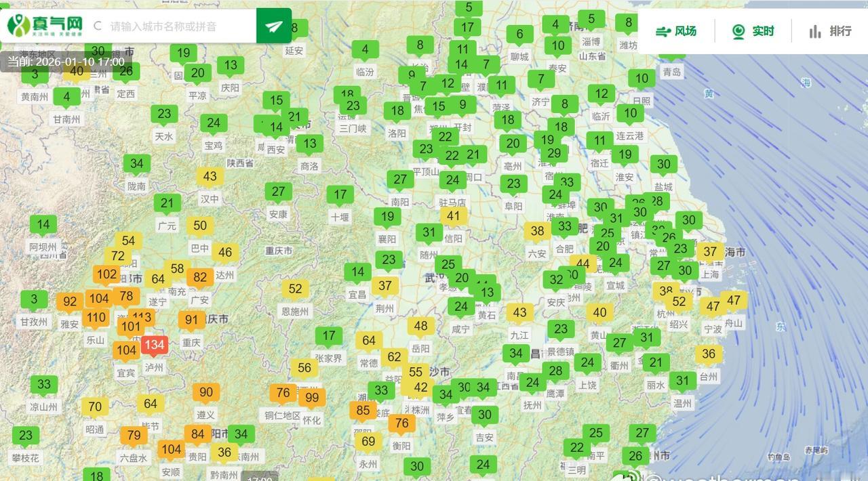
Task: Select the 46 marker above 达州
Action: (225, 253)
